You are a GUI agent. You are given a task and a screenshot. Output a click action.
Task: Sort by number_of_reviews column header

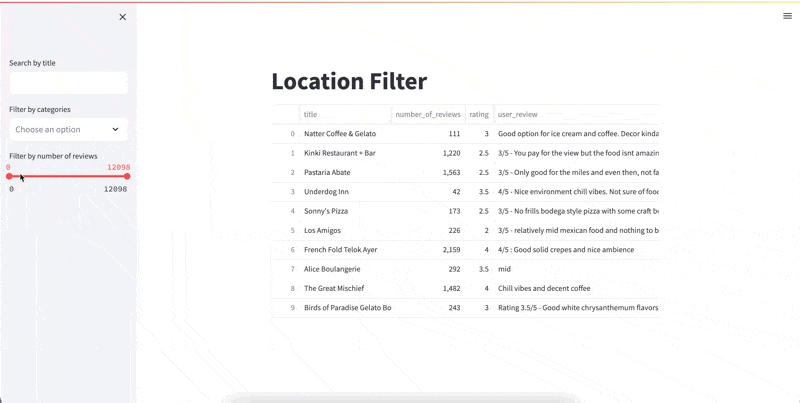point(428,114)
